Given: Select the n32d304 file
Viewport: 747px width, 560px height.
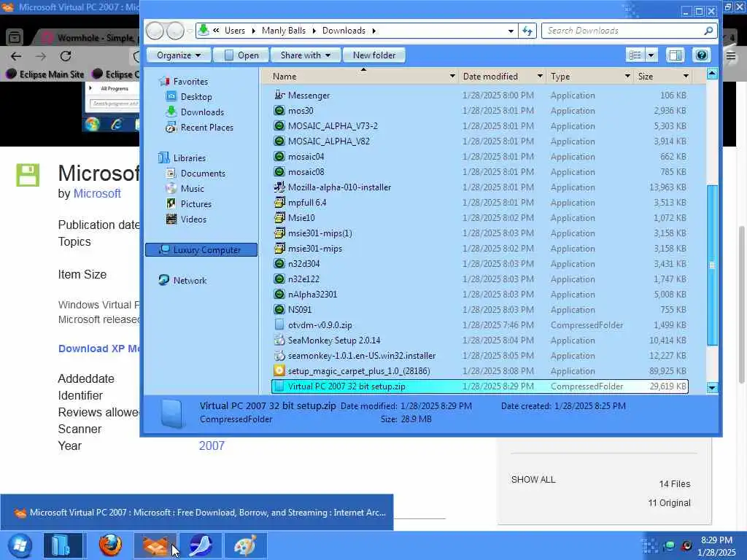Looking at the screenshot, I should pos(303,263).
